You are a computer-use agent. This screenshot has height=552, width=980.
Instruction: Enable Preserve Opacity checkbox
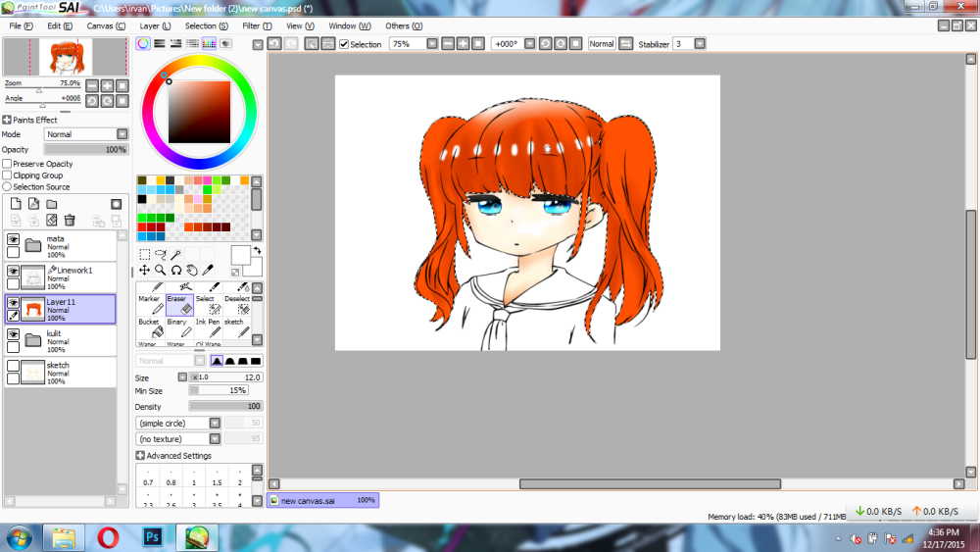click(7, 164)
